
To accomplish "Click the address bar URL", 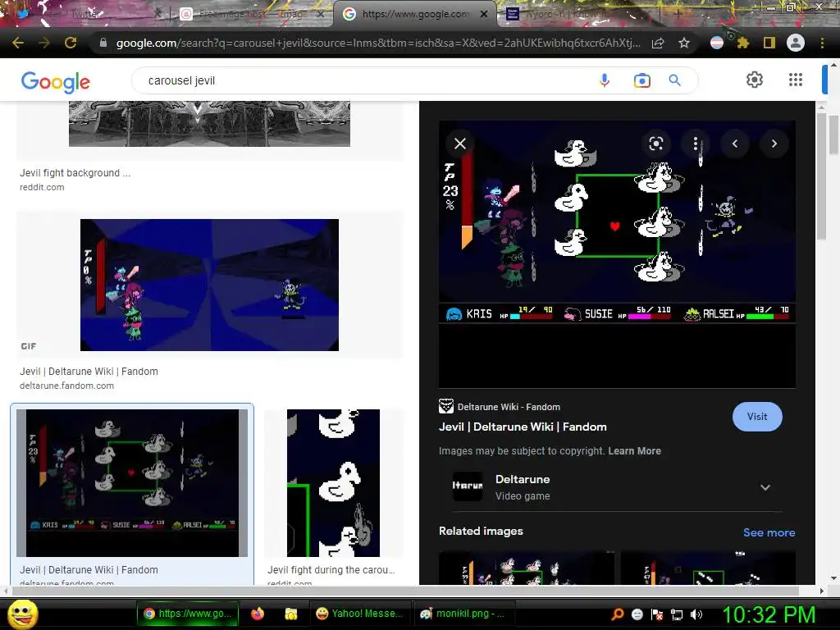I will 377,43.
